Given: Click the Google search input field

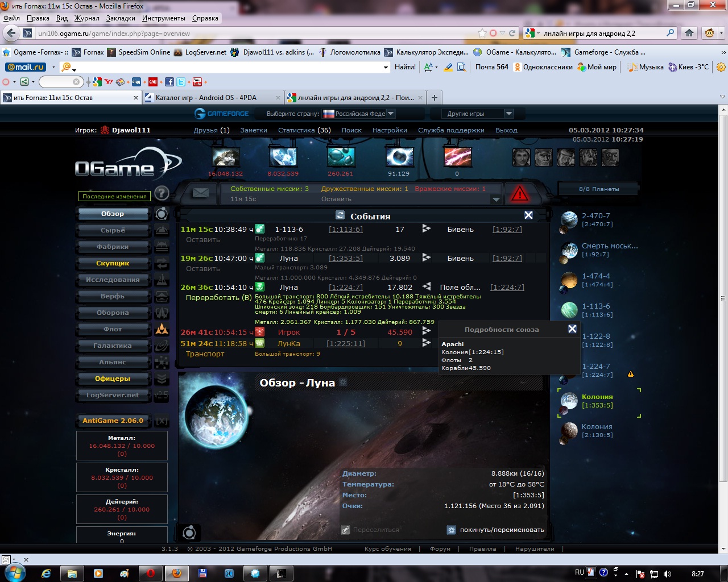Looking at the screenshot, I should click(603, 33).
